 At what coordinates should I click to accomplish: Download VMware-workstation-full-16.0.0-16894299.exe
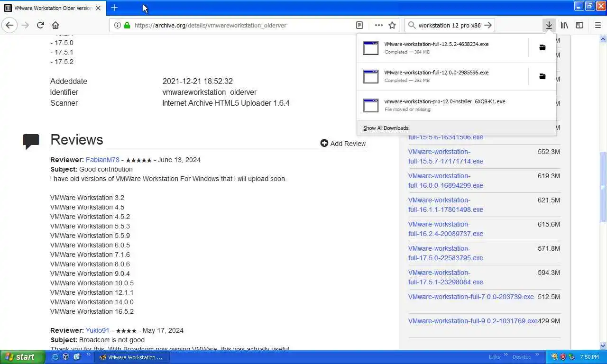[446, 181]
